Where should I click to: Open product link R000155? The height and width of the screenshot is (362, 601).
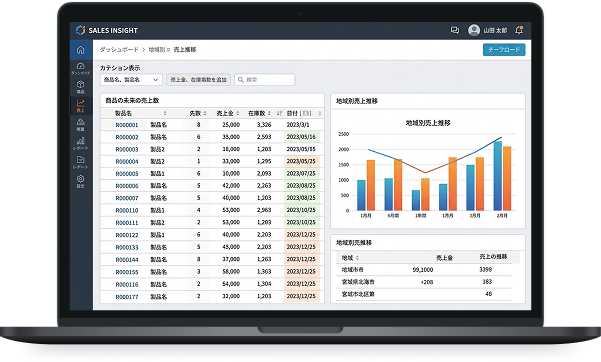click(x=126, y=272)
